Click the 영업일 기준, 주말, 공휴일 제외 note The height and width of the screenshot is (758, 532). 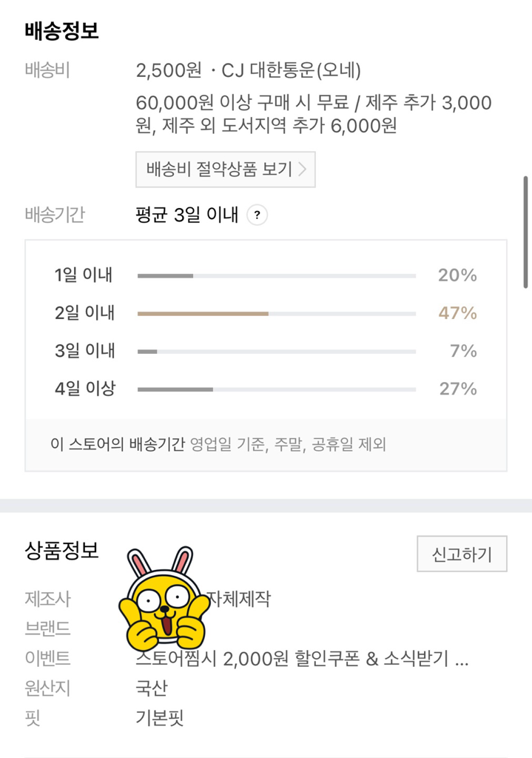point(288,444)
